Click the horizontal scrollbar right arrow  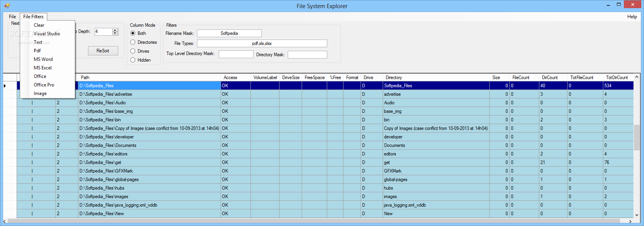tap(630, 221)
